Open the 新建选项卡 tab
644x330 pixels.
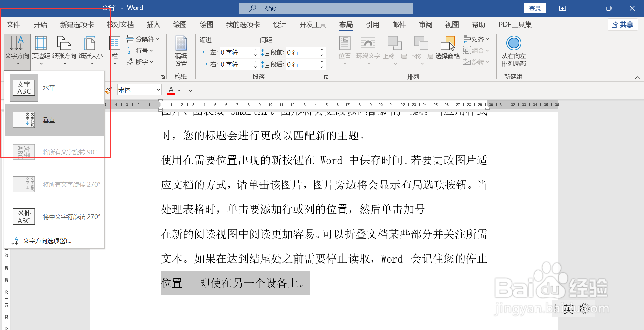tap(77, 25)
